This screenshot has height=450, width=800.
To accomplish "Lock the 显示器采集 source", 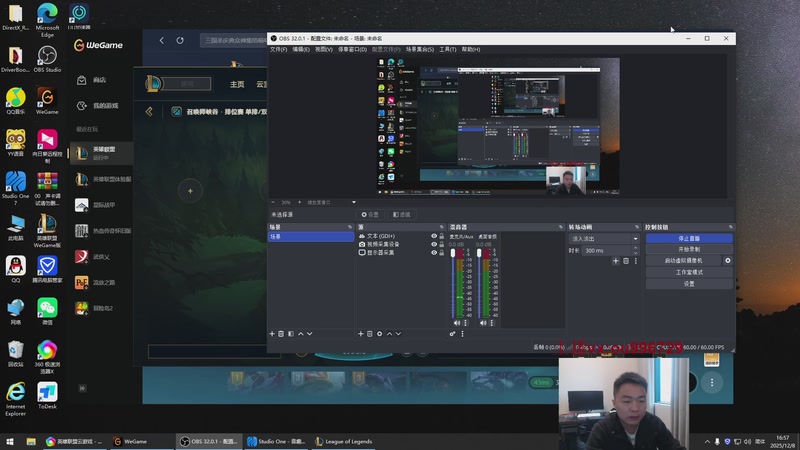I will (x=442, y=253).
